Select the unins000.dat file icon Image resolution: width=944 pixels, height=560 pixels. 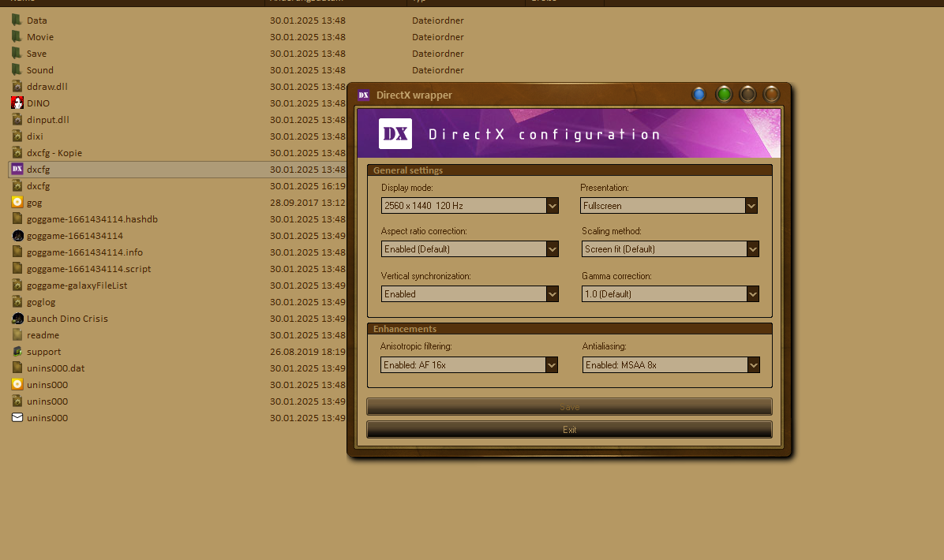coord(17,368)
